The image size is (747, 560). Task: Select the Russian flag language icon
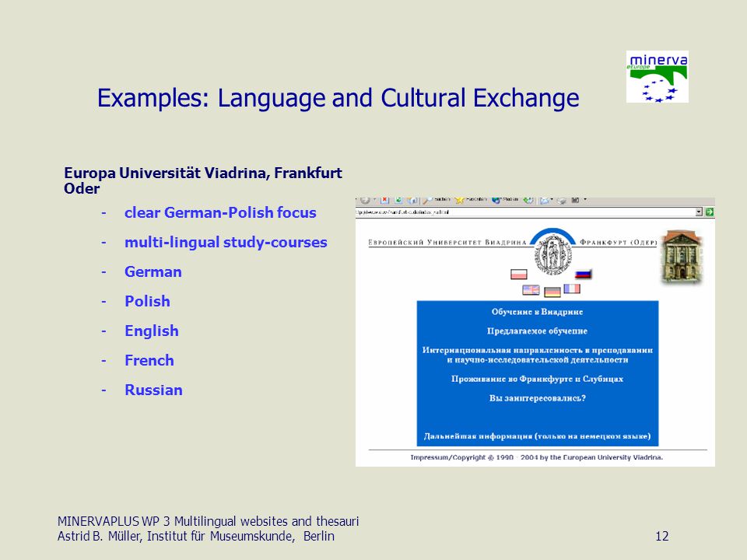pyautogui.click(x=583, y=274)
